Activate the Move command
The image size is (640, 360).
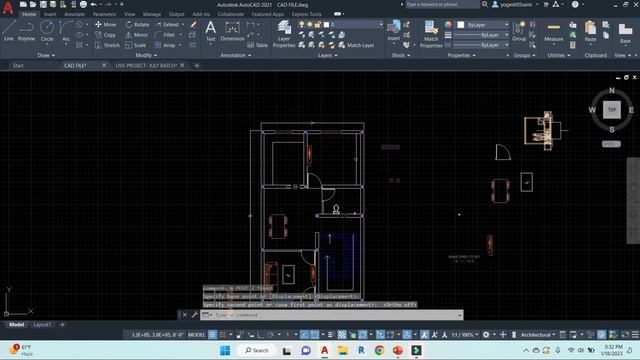[106, 24]
